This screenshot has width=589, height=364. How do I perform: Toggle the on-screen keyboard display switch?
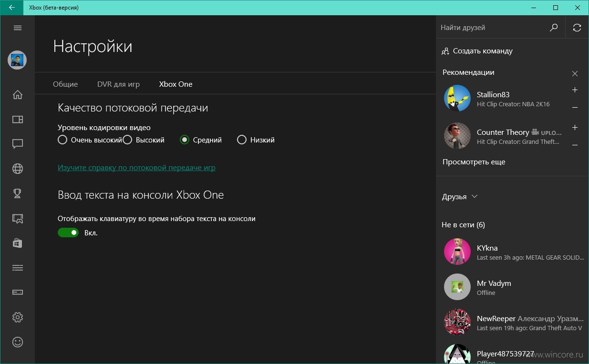tap(68, 233)
